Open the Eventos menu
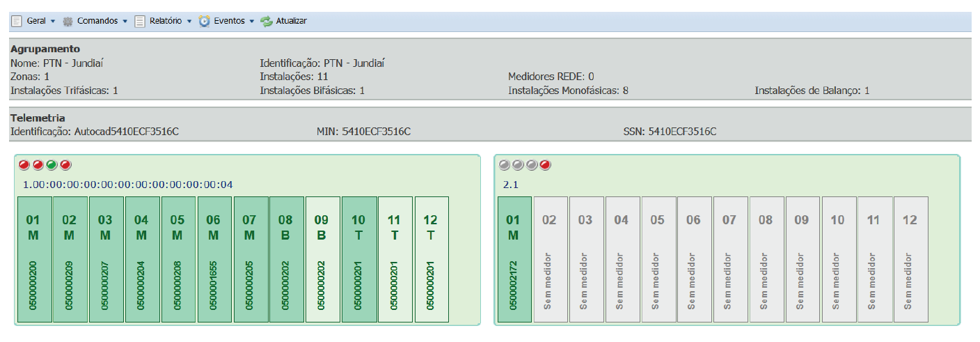This screenshot has height=342, width=980. tap(229, 21)
